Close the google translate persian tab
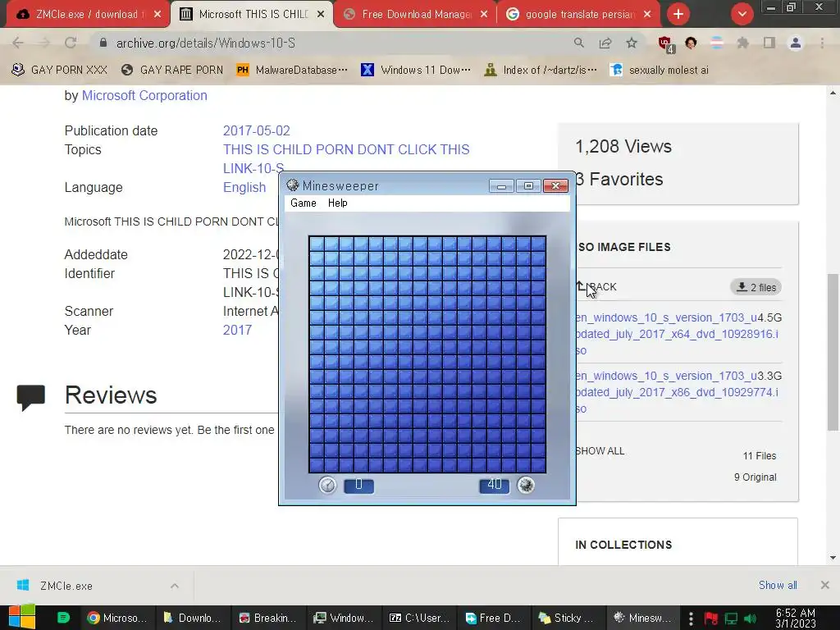Image resolution: width=840 pixels, height=630 pixels. click(x=647, y=14)
